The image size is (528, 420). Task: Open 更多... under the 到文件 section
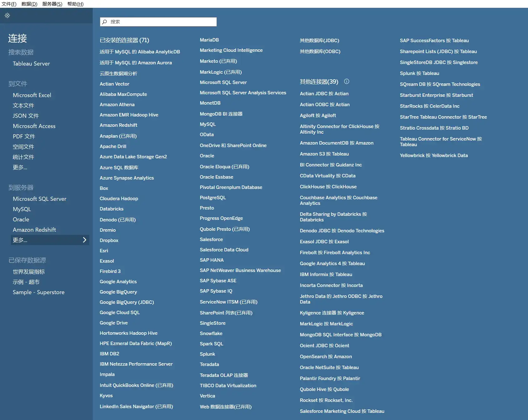coord(20,167)
